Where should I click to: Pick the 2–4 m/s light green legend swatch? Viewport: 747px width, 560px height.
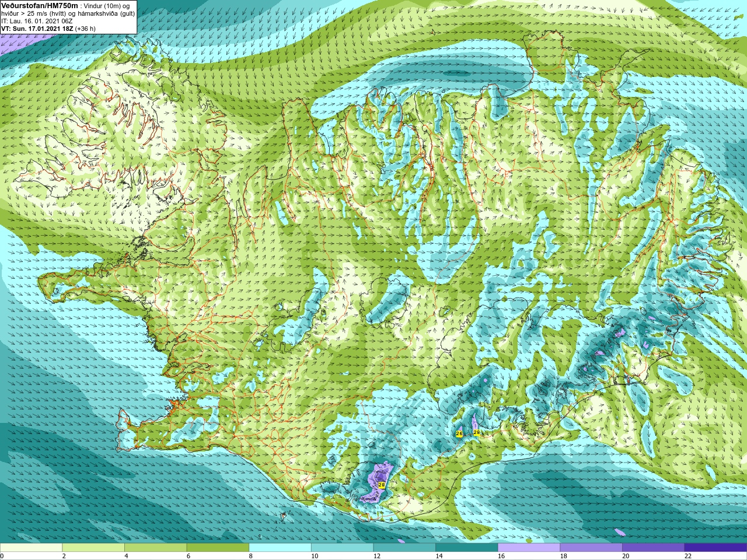(x=93, y=548)
